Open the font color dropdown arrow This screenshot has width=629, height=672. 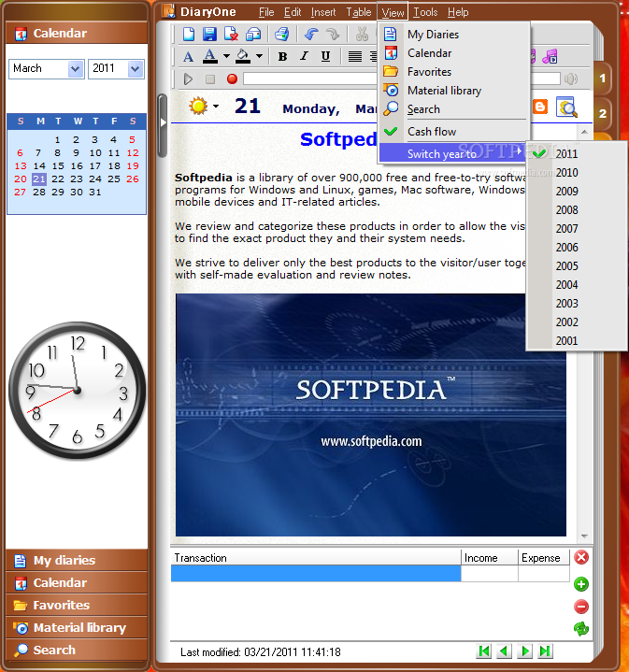(226, 56)
